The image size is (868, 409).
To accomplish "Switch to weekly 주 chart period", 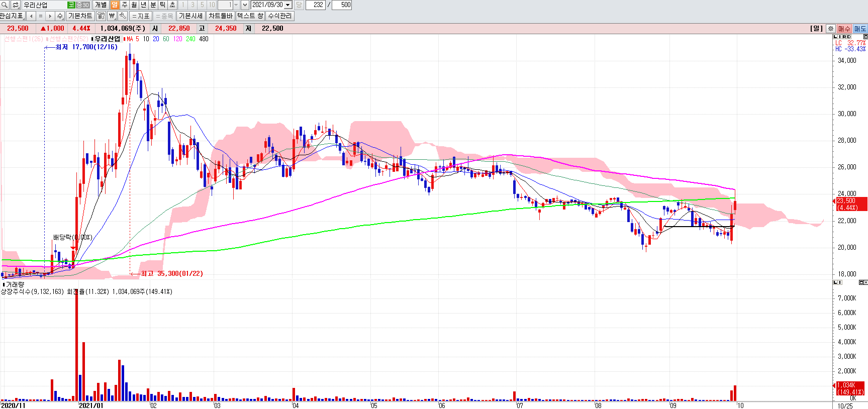I will point(124,5).
